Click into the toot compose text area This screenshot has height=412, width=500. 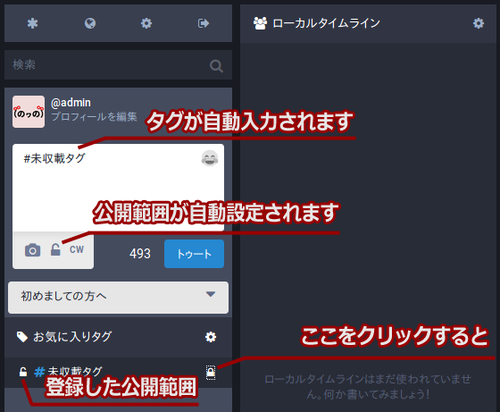coord(118,188)
